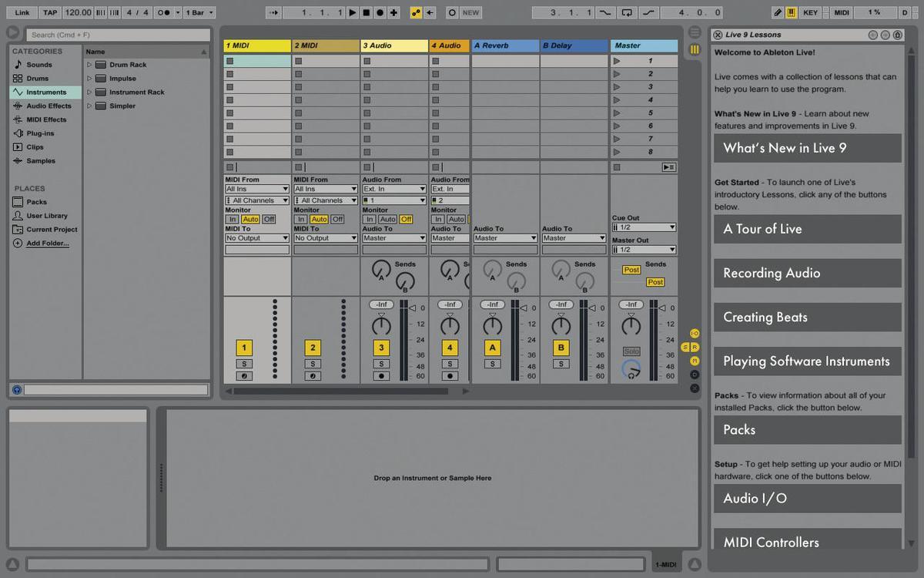Click Add Folder... link in Places
924x578 pixels.
click(x=48, y=244)
